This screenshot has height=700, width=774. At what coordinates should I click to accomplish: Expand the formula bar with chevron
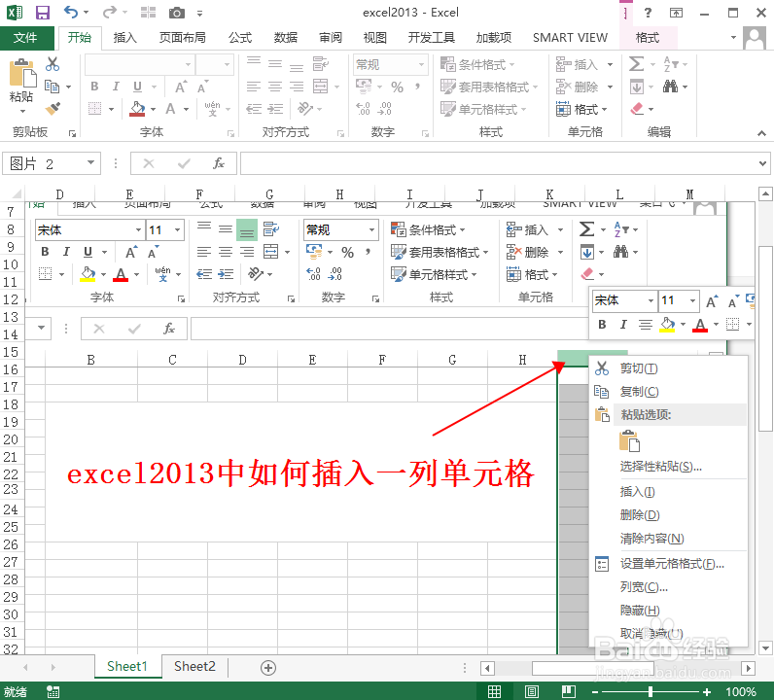pyautogui.click(x=762, y=163)
